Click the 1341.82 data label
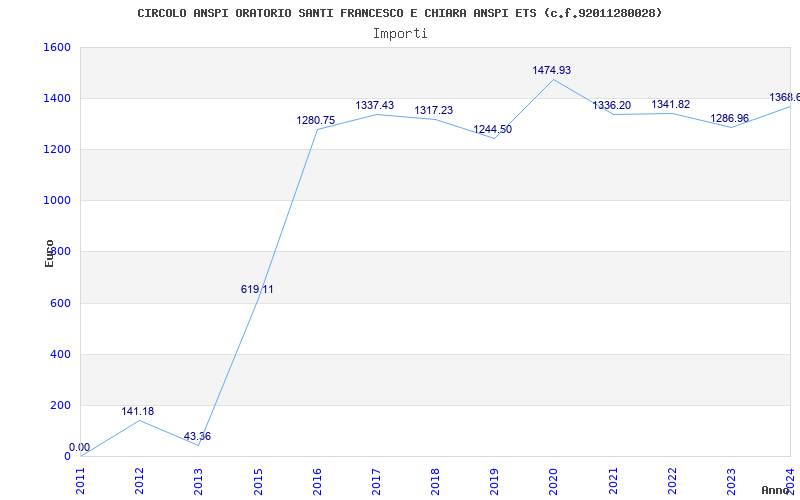Screen dimensions: 800x500 tap(670, 105)
